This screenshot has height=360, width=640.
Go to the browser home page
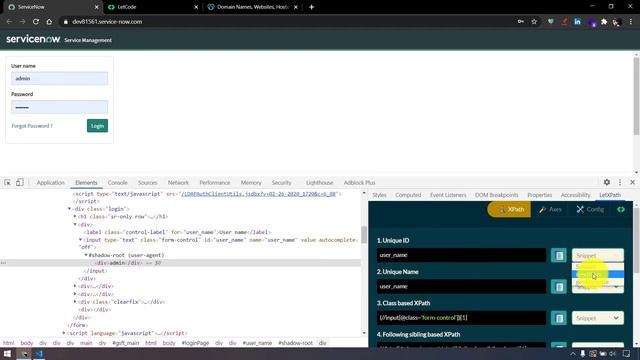(49, 22)
